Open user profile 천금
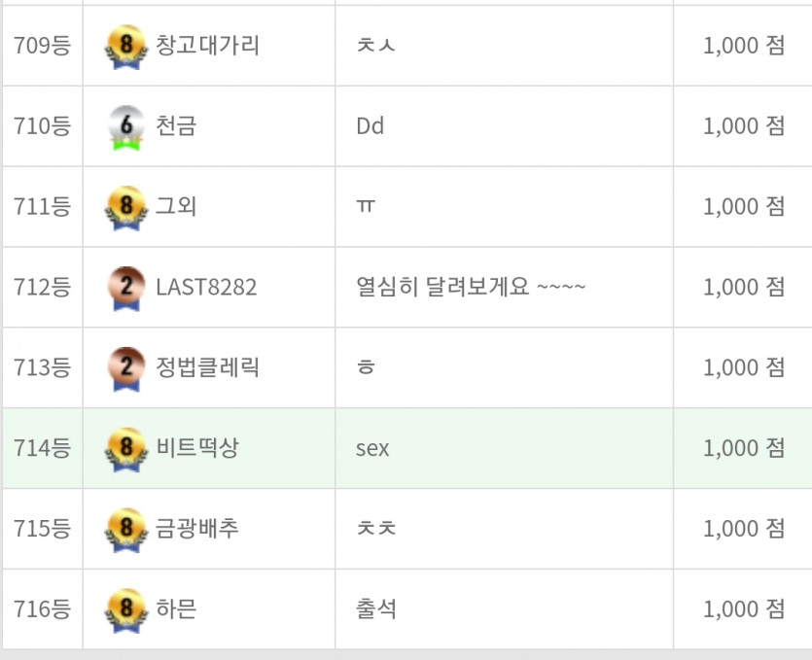The height and width of the screenshot is (660, 812). [x=176, y=125]
